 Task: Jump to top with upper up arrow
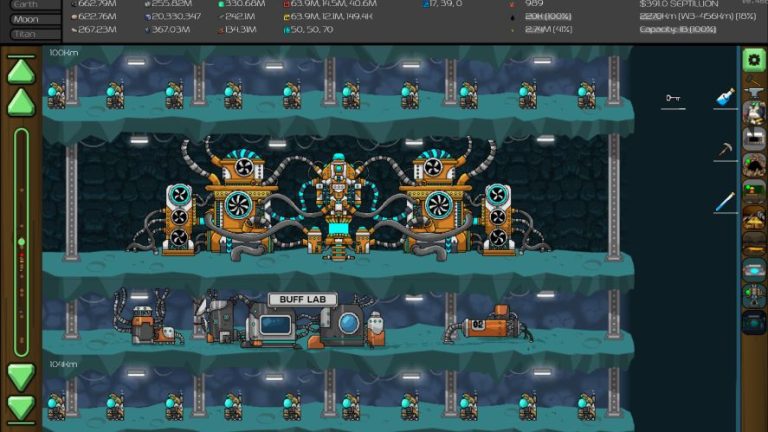pos(21,72)
